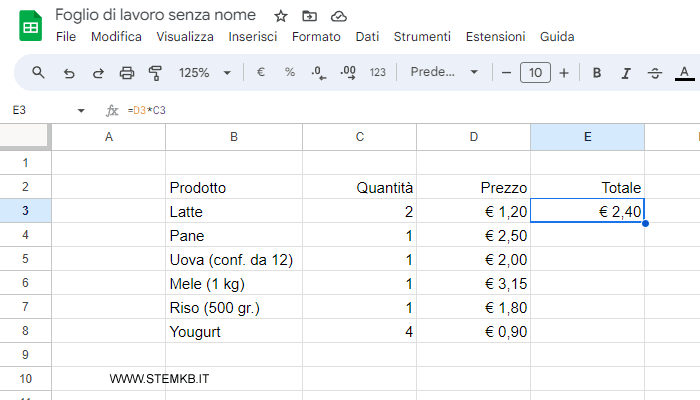
Task: Select the cell containing Yougurt
Action: (234, 332)
